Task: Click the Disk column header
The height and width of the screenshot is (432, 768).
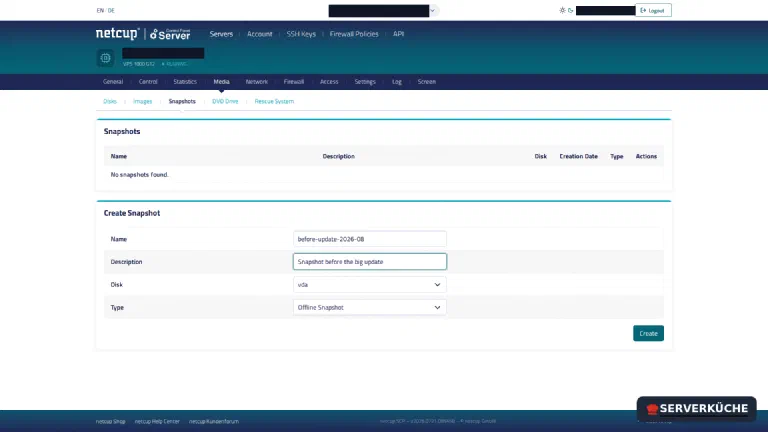Action: point(541,156)
